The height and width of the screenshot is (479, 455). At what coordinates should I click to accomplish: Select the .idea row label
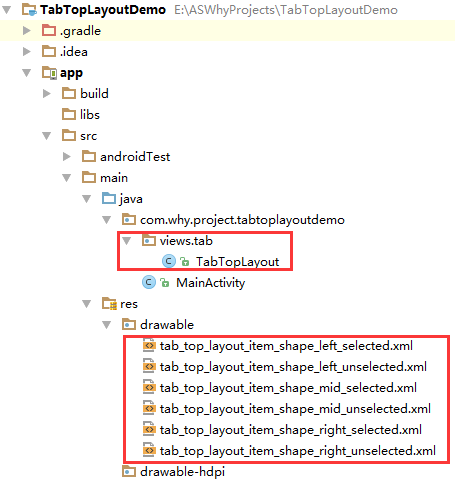[x=74, y=52]
